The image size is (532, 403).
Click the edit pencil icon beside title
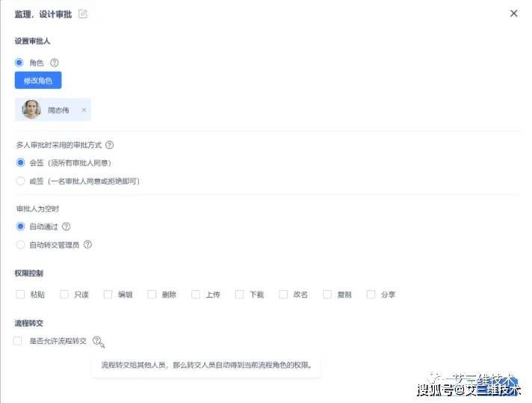tap(83, 14)
